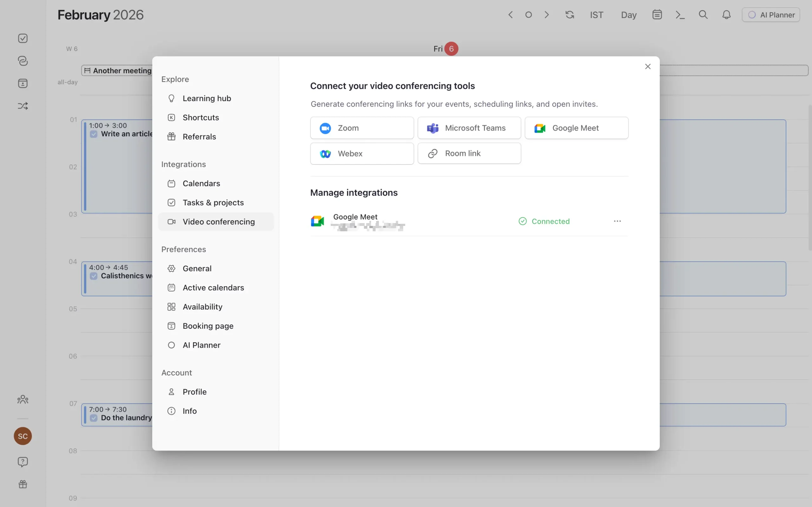Open the gift icon at the sidebar bottom
Viewport: 812px width, 507px height.
(x=23, y=484)
